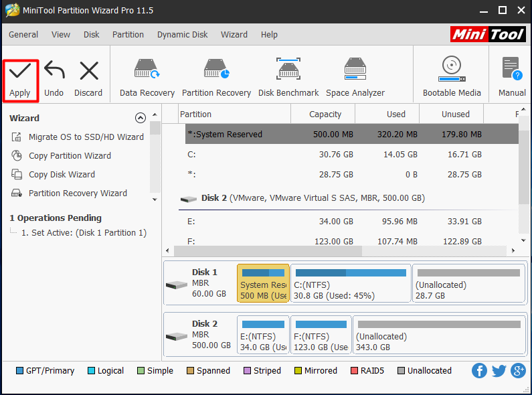The height and width of the screenshot is (395, 532).
Task: Open the Facebook share icon
Action: pyautogui.click(x=479, y=371)
